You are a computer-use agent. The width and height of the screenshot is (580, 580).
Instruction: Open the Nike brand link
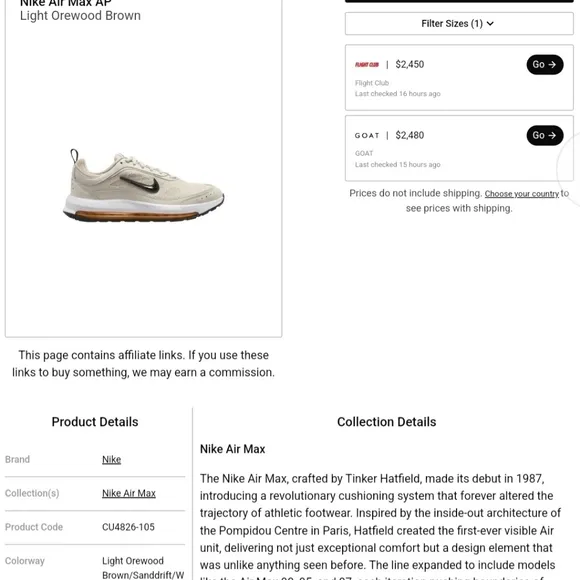tap(111, 459)
